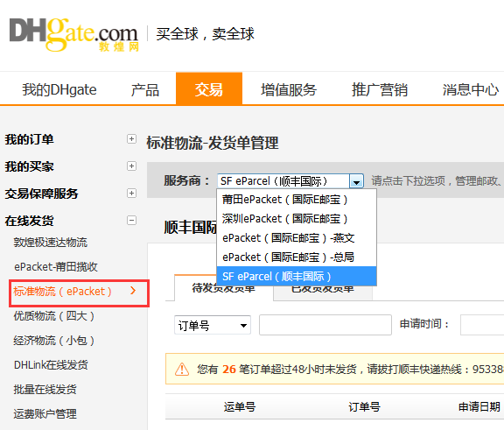The image size is (504, 430).
Task: Switch to the 交易 main tab
Action: (x=209, y=89)
